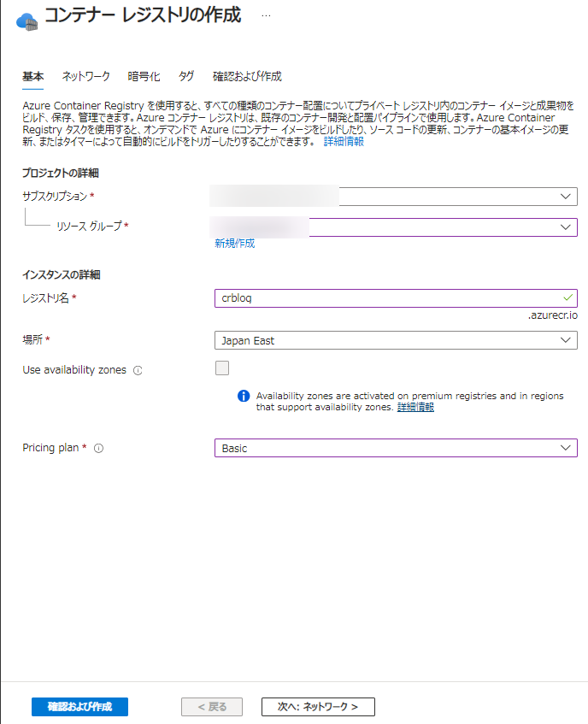
Task: Switch to the タグ tab
Action: point(186,77)
